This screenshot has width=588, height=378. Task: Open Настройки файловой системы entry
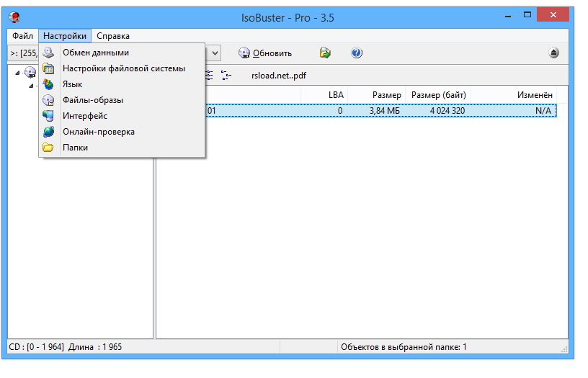click(122, 68)
